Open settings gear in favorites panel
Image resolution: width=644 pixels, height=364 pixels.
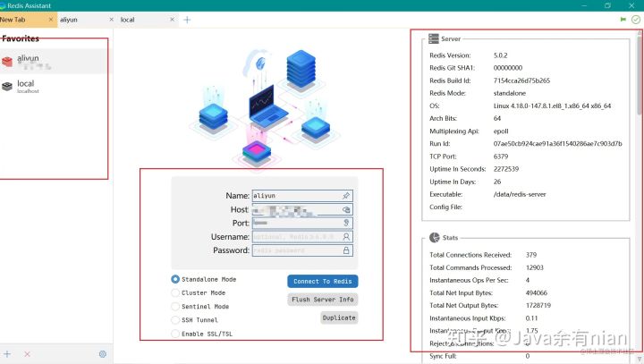[103, 354]
